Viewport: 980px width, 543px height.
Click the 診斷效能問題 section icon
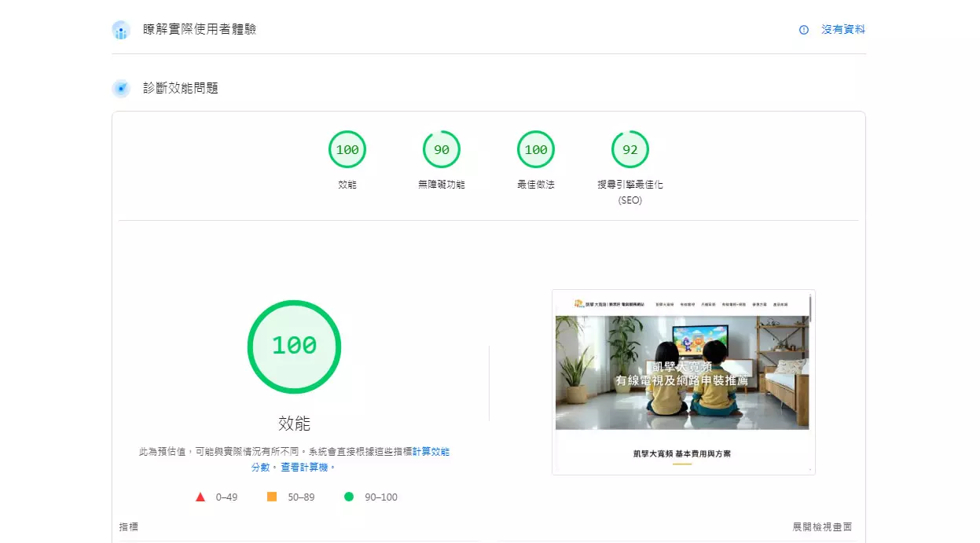[120, 88]
